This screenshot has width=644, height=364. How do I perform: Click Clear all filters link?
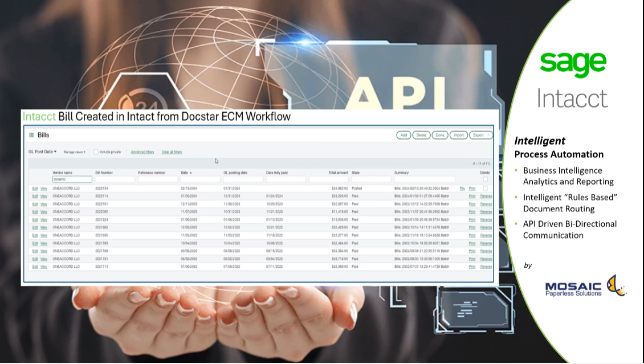(172, 152)
